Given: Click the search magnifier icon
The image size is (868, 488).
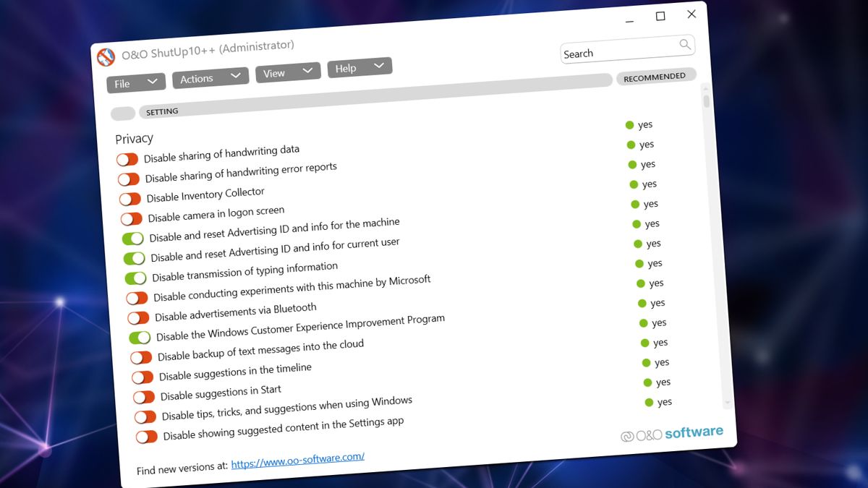Looking at the screenshot, I should point(685,45).
